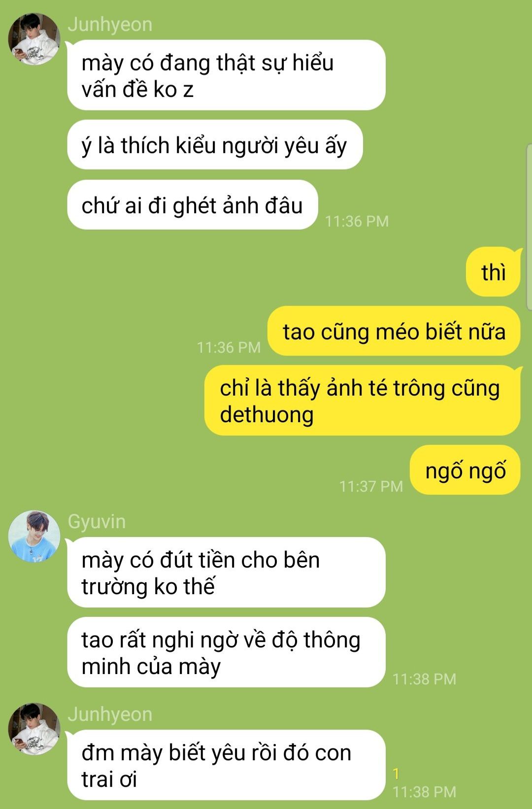Select the bubble "tao cũng méo biết nữa"

click(x=394, y=331)
